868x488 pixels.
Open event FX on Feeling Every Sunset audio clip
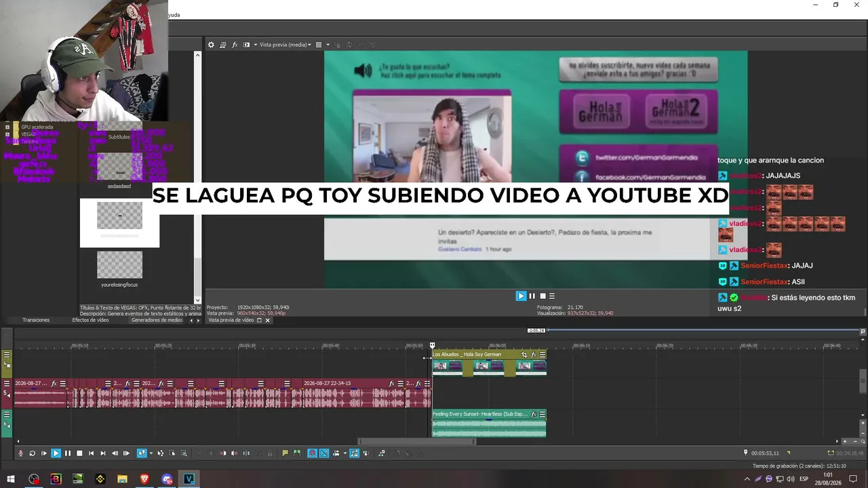click(x=534, y=414)
